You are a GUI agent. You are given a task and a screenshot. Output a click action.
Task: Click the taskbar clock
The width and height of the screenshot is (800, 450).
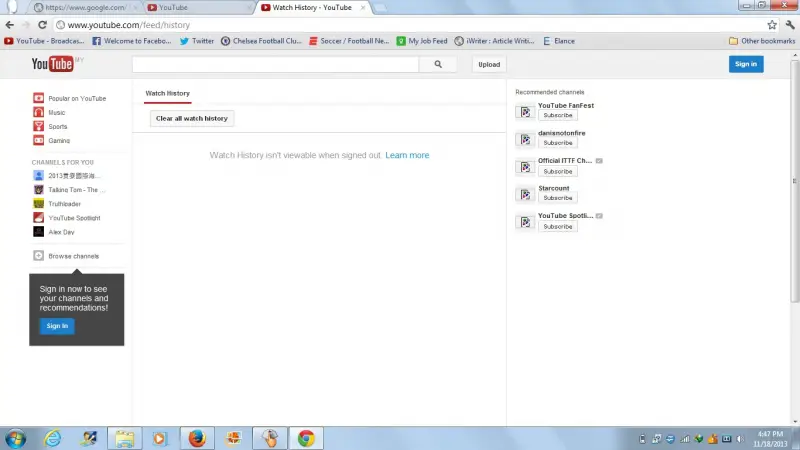[x=770, y=439]
